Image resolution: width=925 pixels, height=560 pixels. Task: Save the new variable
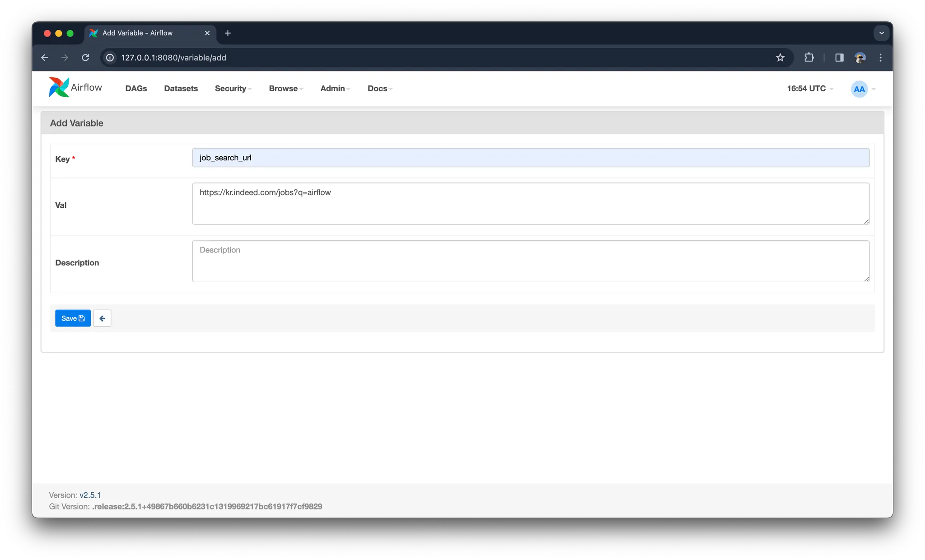coord(73,318)
